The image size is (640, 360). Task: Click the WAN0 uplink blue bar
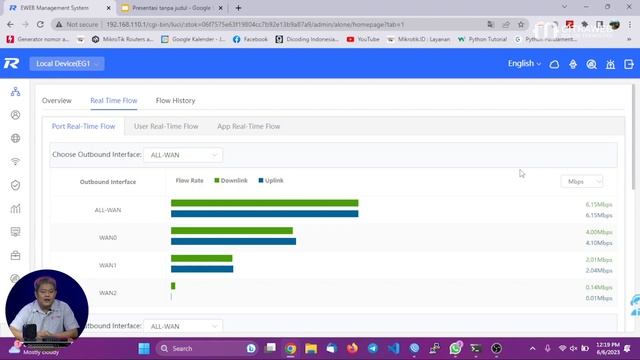[x=233, y=242]
